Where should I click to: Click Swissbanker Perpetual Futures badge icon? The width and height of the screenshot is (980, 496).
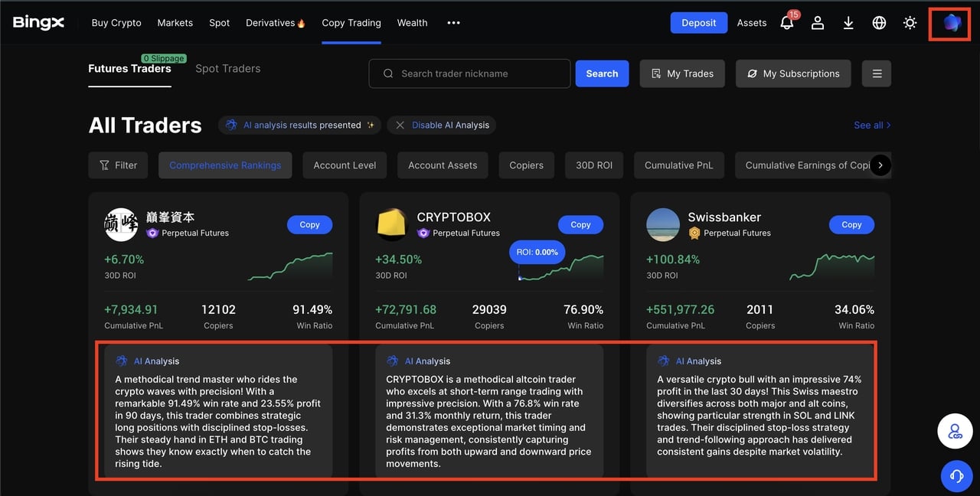pos(694,233)
